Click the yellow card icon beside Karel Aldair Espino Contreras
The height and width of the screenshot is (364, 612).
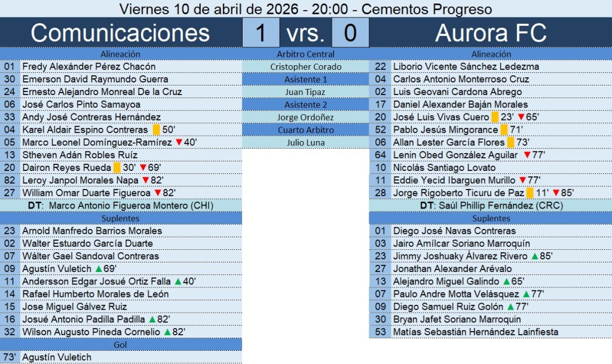pos(156,130)
